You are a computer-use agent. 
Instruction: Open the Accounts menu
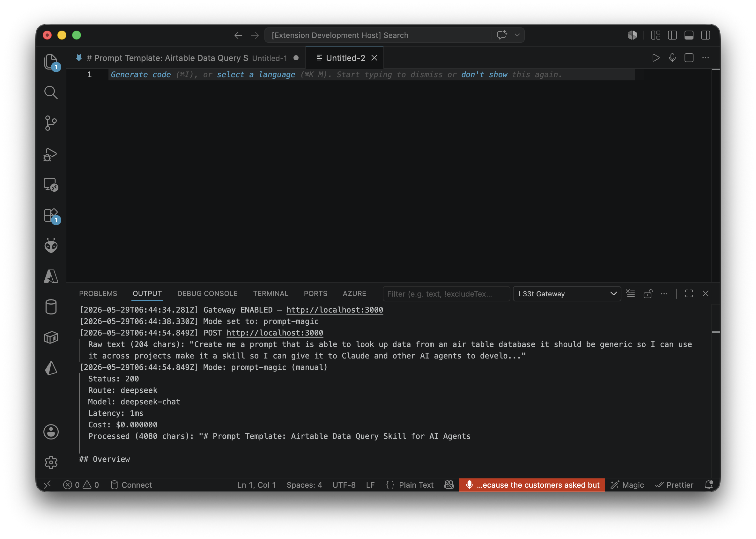click(51, 432)
